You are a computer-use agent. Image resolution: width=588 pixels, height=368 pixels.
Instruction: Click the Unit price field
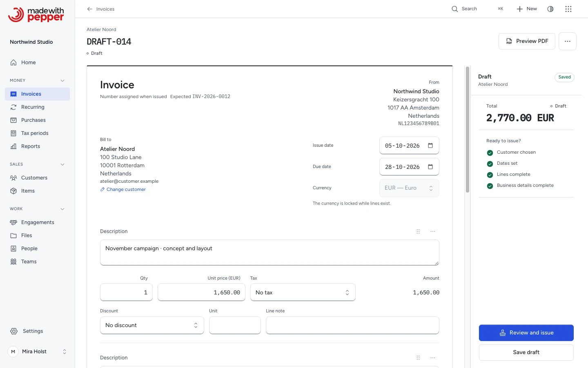coord(201,292)
